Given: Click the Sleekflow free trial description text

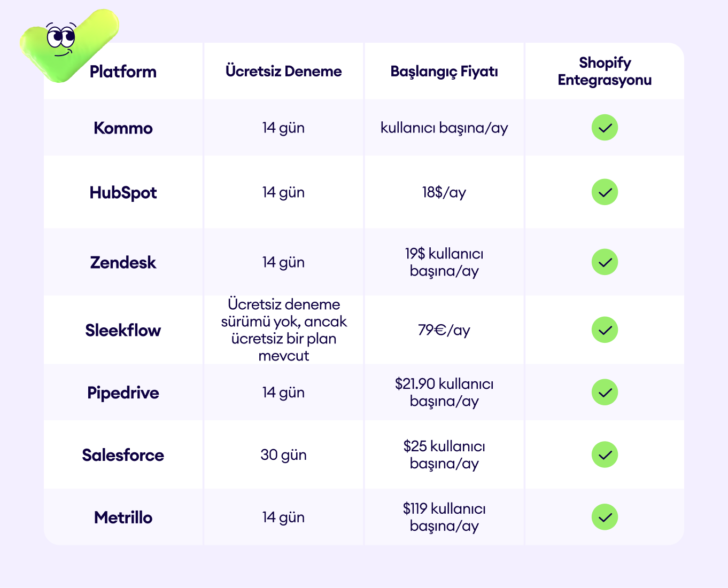Looking at the screenshot, I should (x=284, y=330).
